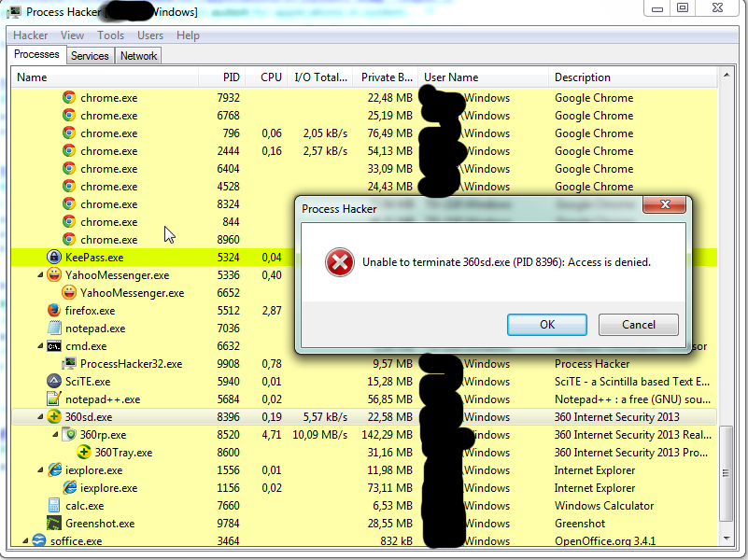Screen dimensions: 748x560
Task: Open the Tools menu
Action: pyautogui.click(x=111, y=35)
